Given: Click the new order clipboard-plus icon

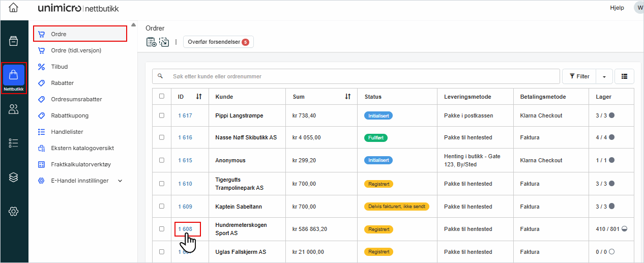Looking at the screenshot, I should tap(151, 42).
